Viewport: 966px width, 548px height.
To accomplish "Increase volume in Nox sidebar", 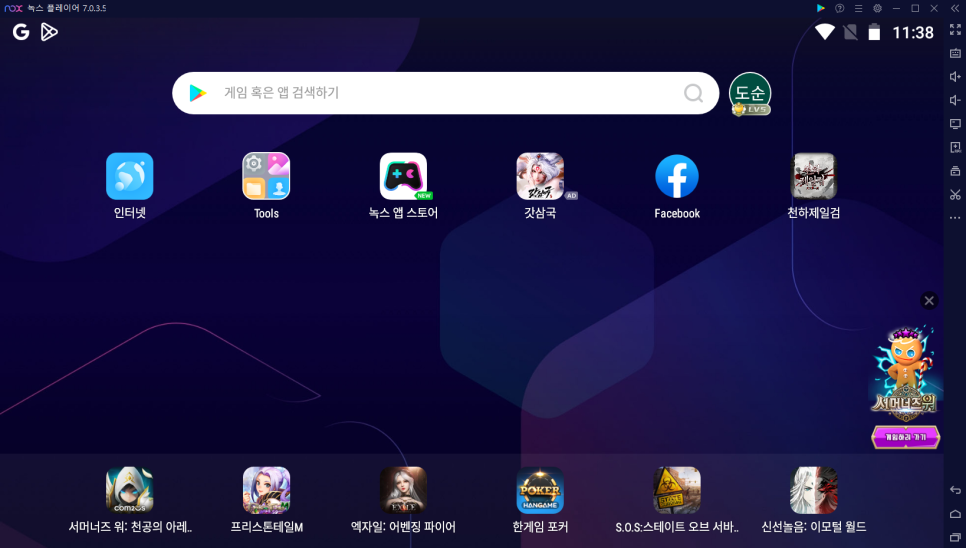I will [955, 76].
